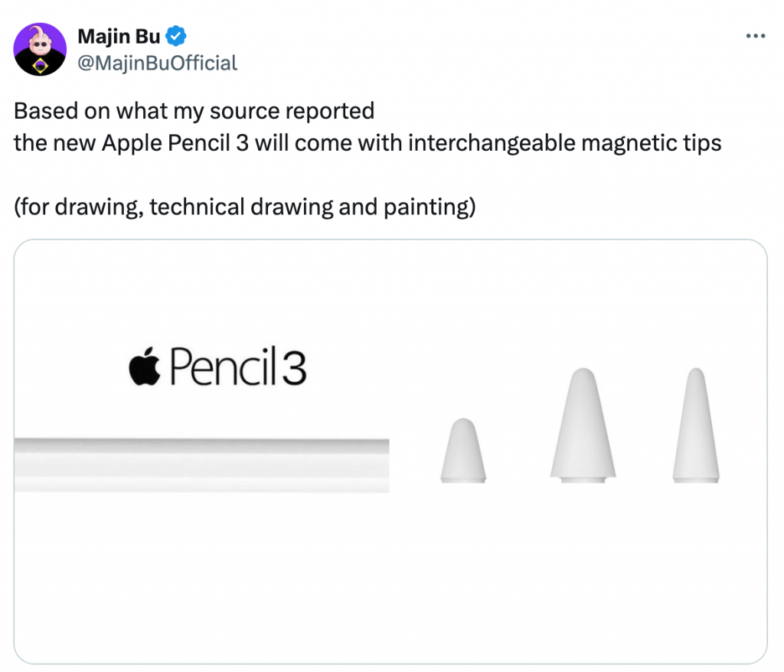Click the numeral 3 in the image logo
Screen dimensions: 784x672
coord(294,369)
